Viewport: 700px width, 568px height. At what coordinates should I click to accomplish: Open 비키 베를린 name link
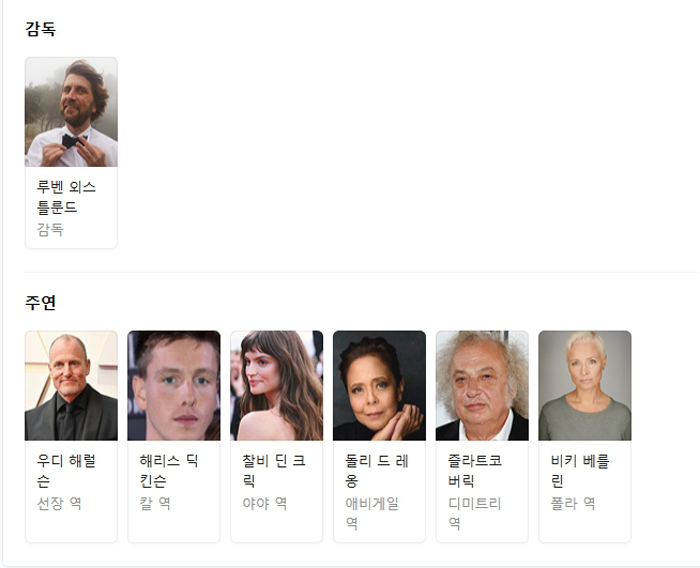pyautogui.click(x=579, y=471)
